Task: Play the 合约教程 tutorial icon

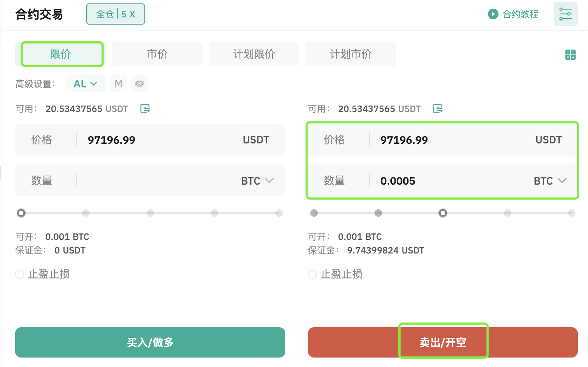Action: coord(493,14)
